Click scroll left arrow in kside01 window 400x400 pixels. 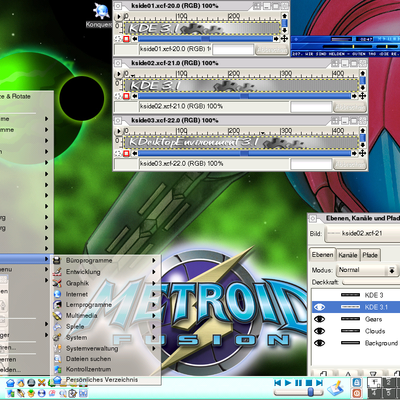click(x=135, y=39)
